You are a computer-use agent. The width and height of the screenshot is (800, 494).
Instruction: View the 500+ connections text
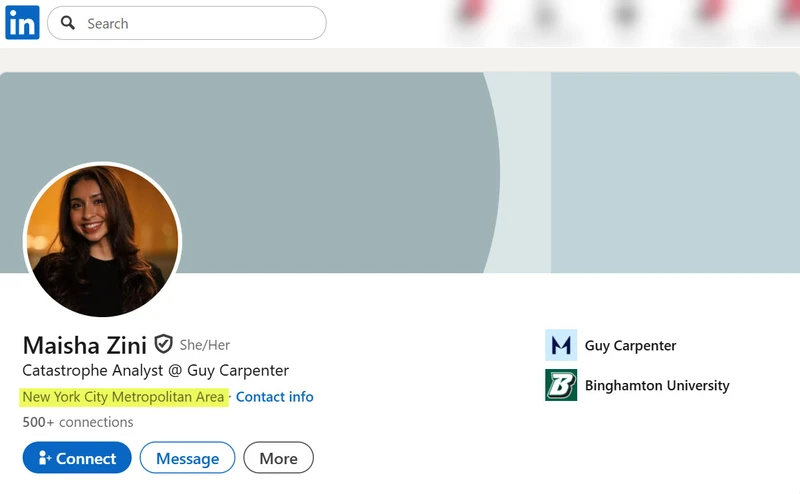tap(78, 422)
